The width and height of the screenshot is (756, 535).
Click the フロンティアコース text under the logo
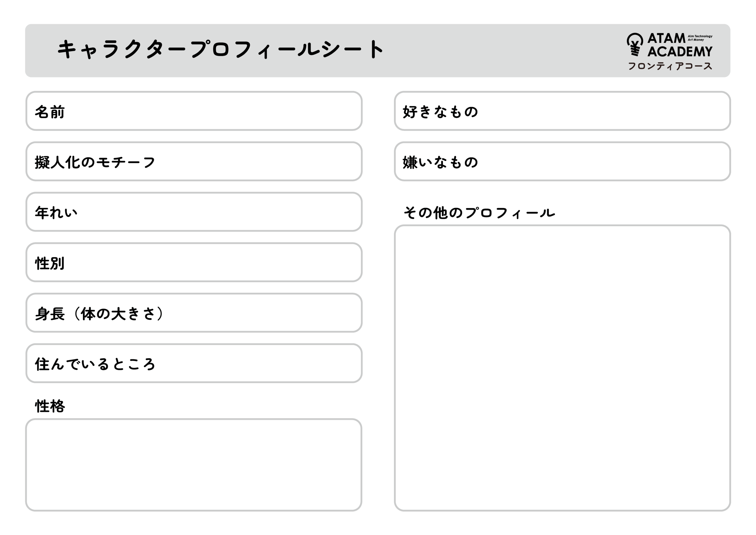(670, 66)
